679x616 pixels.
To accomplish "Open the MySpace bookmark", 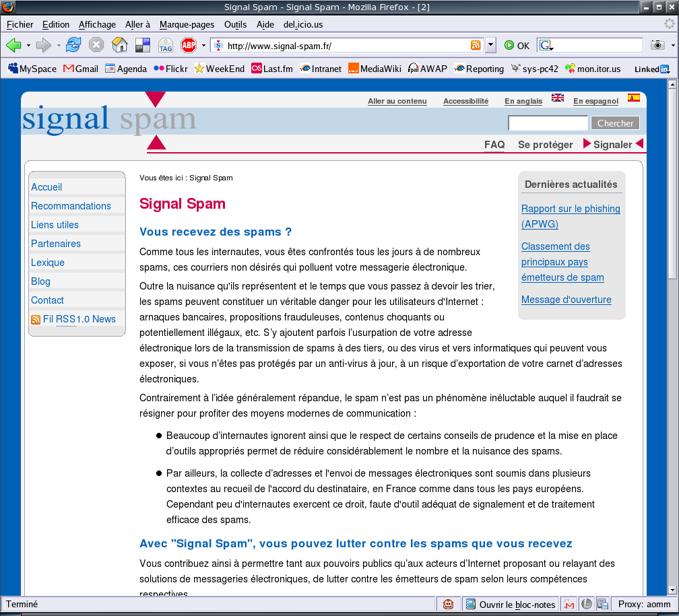I will [x=32, y=69].
